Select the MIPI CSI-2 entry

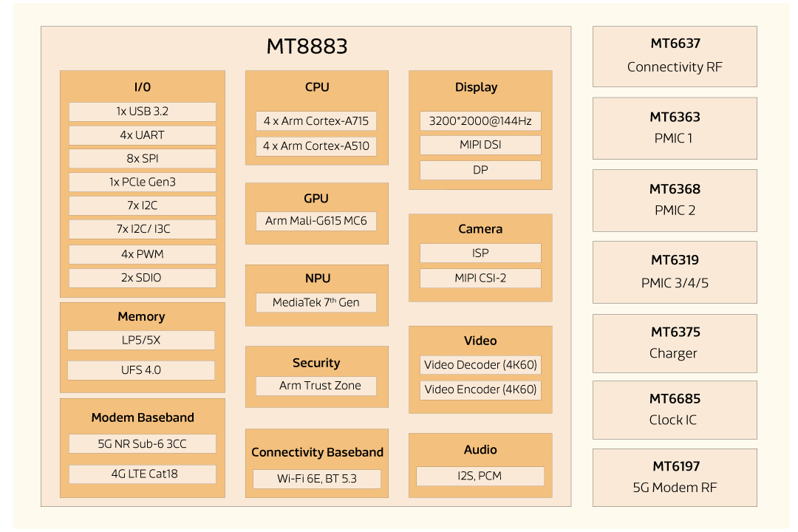tap(480, 279)
